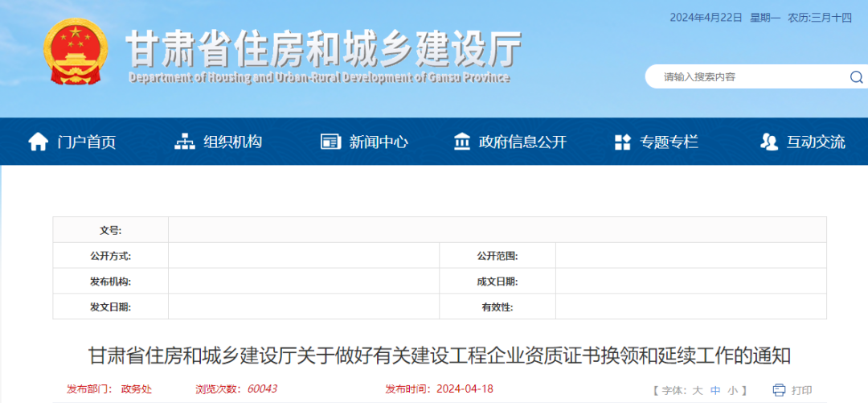Click the 公开范围 table label

[x=497, y=256]
